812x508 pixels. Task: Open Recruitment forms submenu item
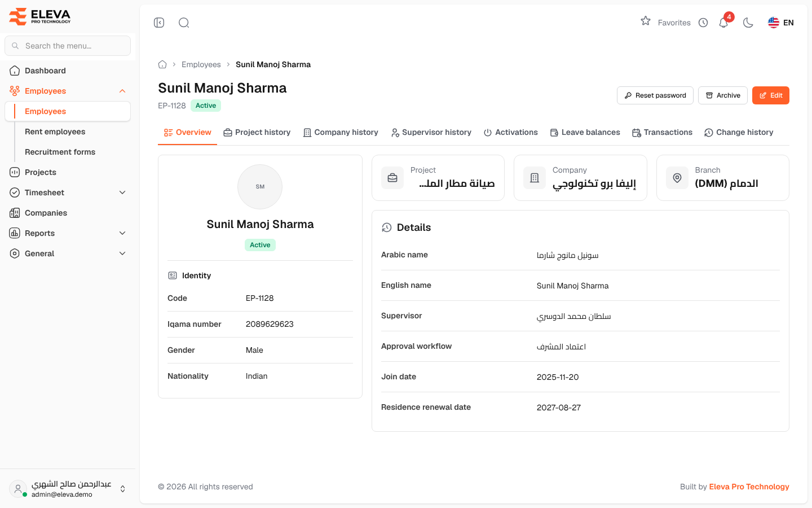(x=60, y=152)
